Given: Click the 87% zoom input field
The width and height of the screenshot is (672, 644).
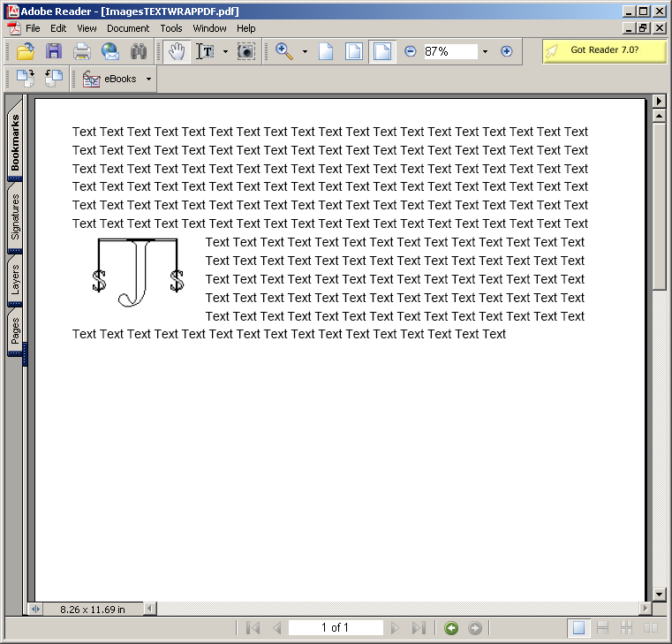Looking at the screenshot, I should tap(450, 52).
